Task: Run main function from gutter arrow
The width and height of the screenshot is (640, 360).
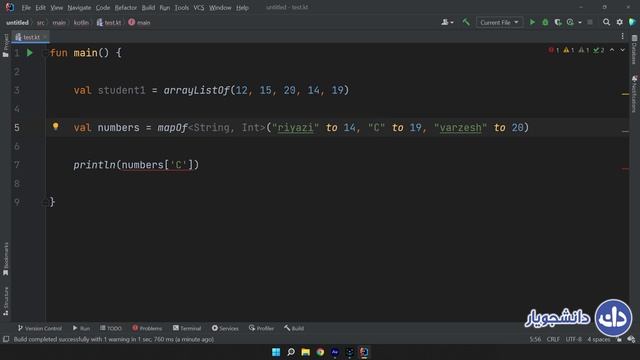Action: click(x=30, y=53)
